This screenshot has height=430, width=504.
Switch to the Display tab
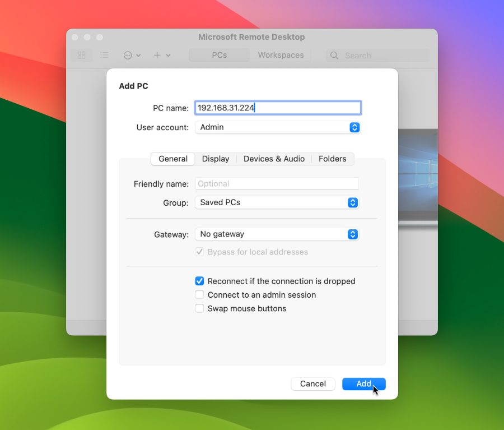click(x=216, y=159)
